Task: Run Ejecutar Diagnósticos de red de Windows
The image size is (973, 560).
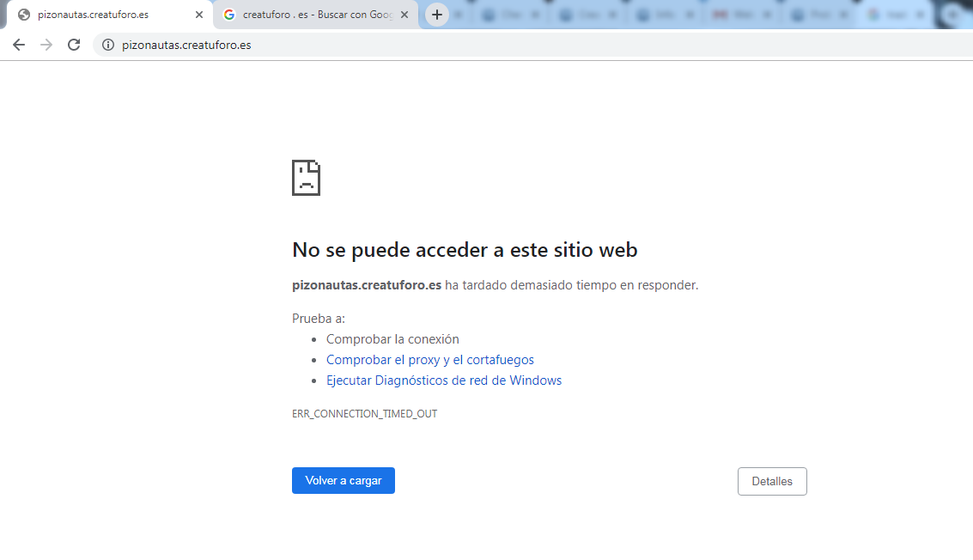Action: point(443,380)
